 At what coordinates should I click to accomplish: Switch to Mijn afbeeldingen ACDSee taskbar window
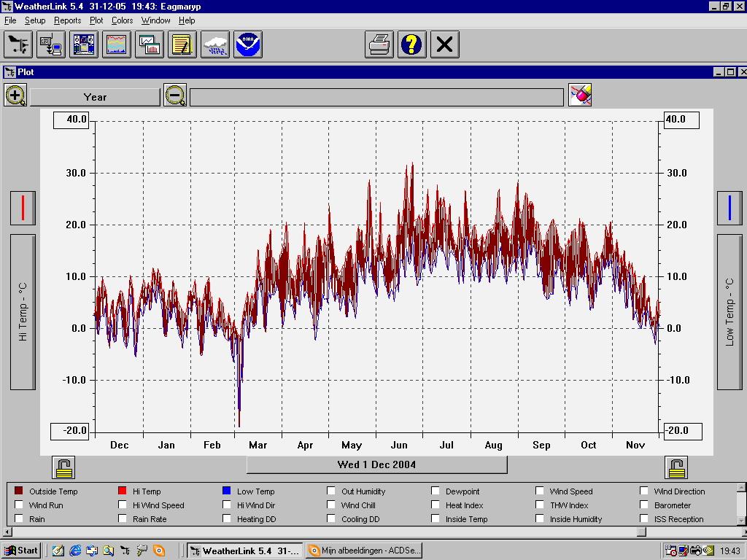tap(365, 551)
